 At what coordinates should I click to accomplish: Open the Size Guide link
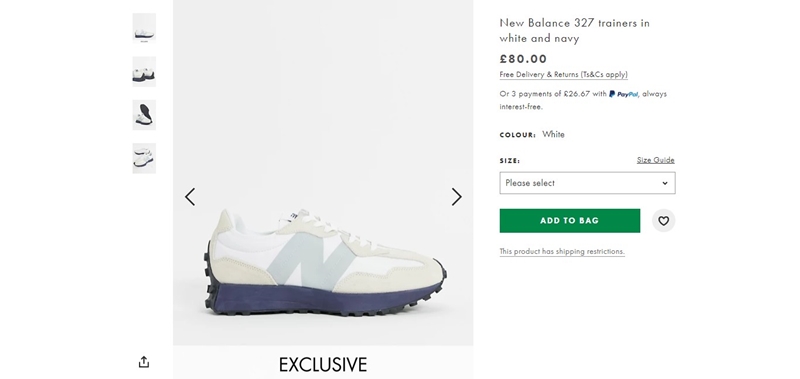click(x=656, y=160)
